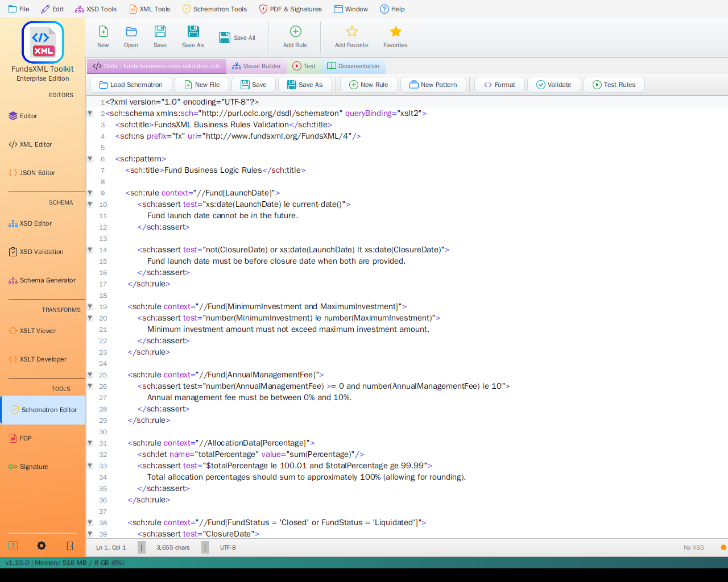728x582 pixels.
Task: Open the XML Tools menu
Action: pyautogui.click(x=150, y=9)
